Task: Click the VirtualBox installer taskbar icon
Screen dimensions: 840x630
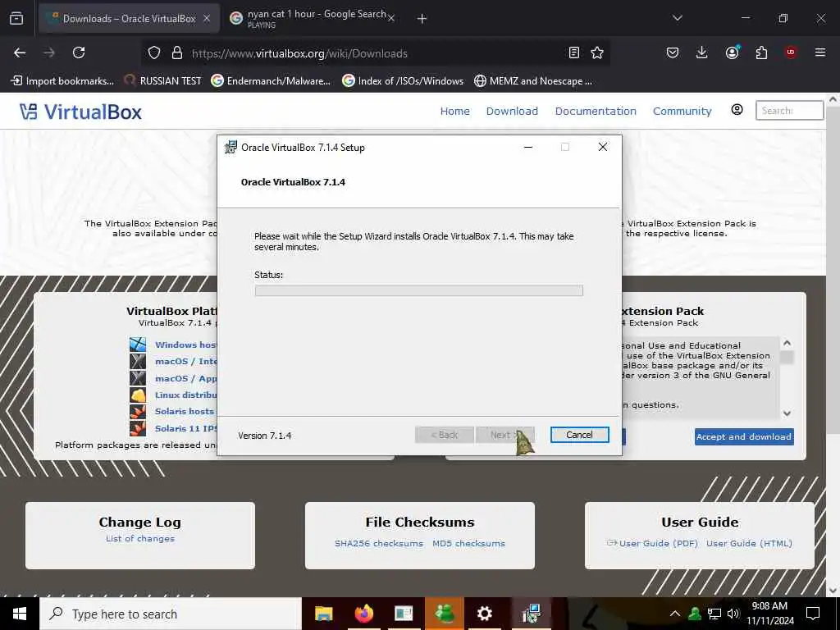Action: [x=531, y=614]
